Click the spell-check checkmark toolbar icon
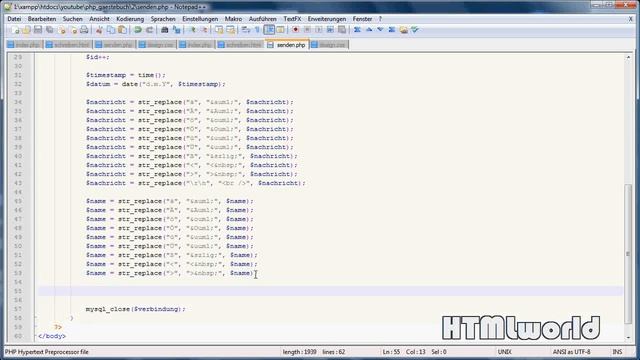This screenshot has width=640, height=360. tap(415, 30)
